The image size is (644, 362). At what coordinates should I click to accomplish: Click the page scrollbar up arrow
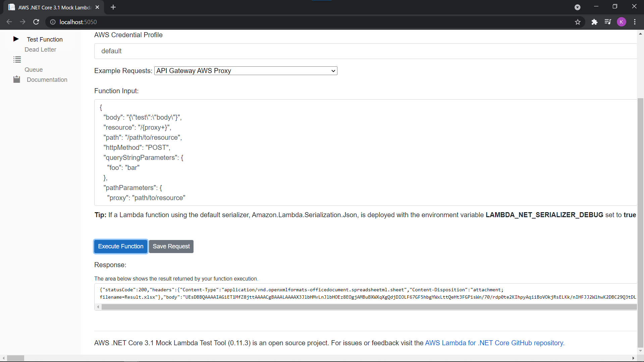640,34
